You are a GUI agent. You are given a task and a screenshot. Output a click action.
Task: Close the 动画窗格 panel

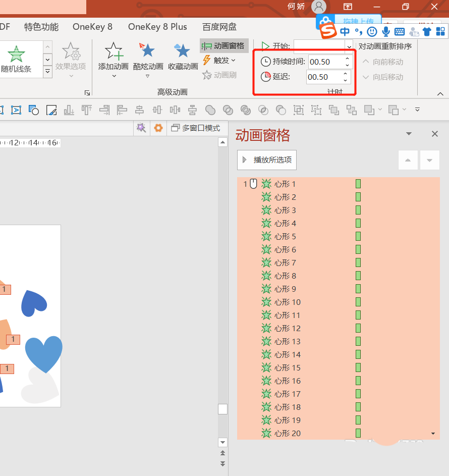[x=435, y=134]
